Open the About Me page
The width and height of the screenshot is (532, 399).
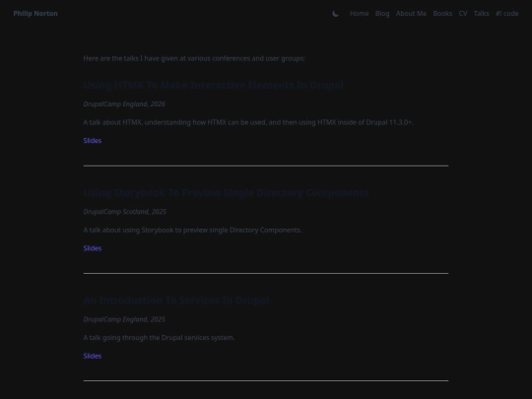[411, 14]
